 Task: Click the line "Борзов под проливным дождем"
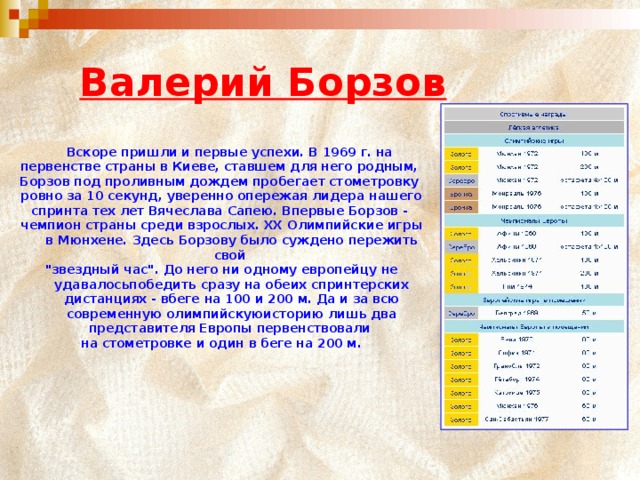click(219, 182)
